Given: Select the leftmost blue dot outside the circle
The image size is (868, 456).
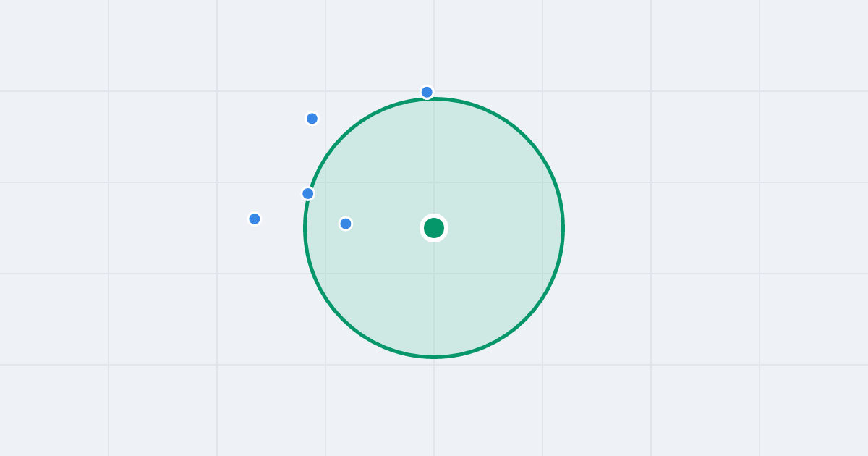Looking at the screenshot, I should pos(255,219).
